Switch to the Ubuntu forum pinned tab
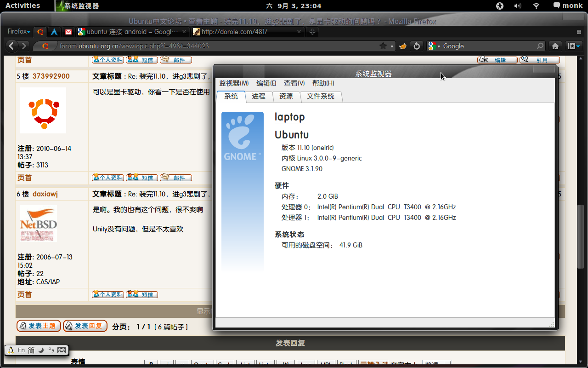 coord(40,32)
